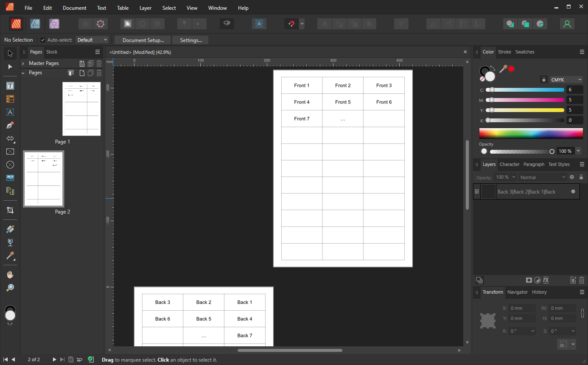Toggle the Auto-select checkbox
The width and height of the screenshot is (588, 365).
click(43, 40)
